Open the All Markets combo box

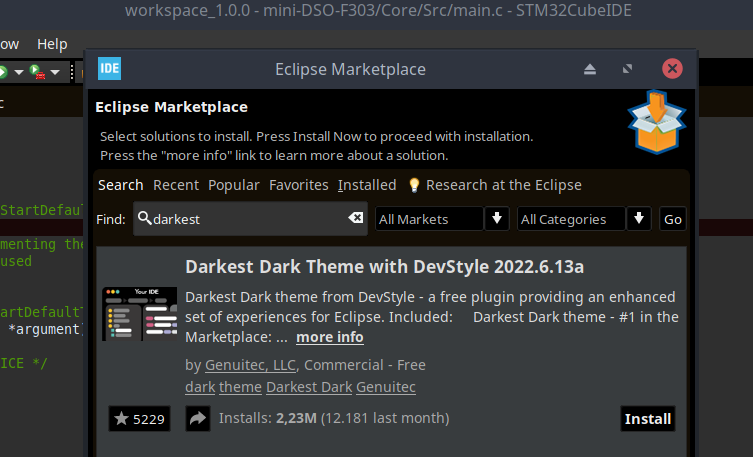coord(429,219)
